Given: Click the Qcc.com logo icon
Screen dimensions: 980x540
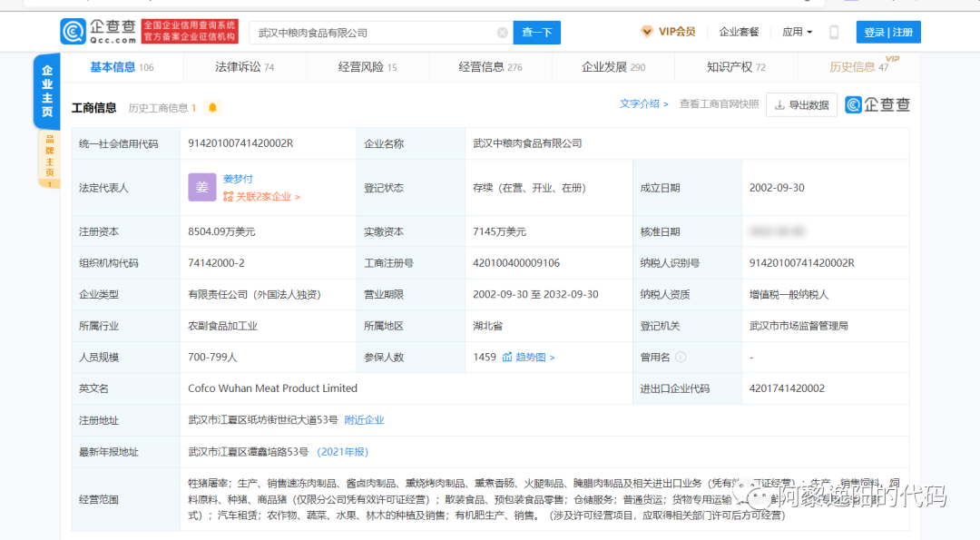Looking at the screenshot, I should coord(73,32).
